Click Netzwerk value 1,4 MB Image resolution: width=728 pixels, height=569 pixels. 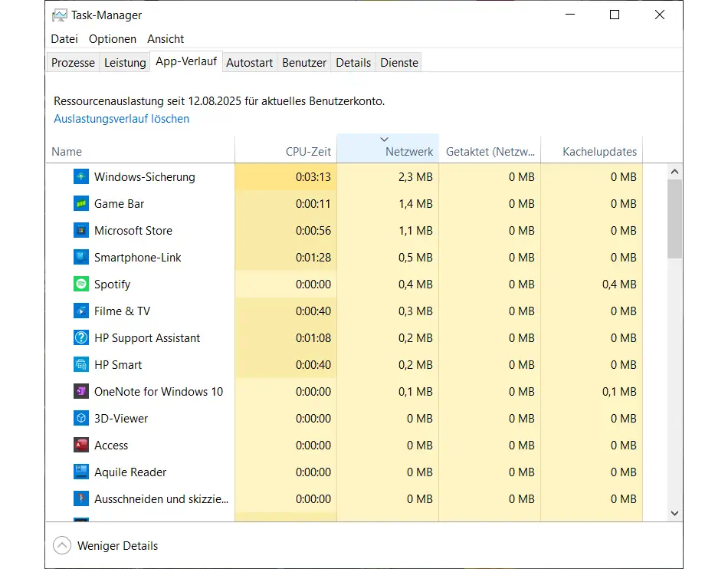pyautogui.click(x=415, y=204)
